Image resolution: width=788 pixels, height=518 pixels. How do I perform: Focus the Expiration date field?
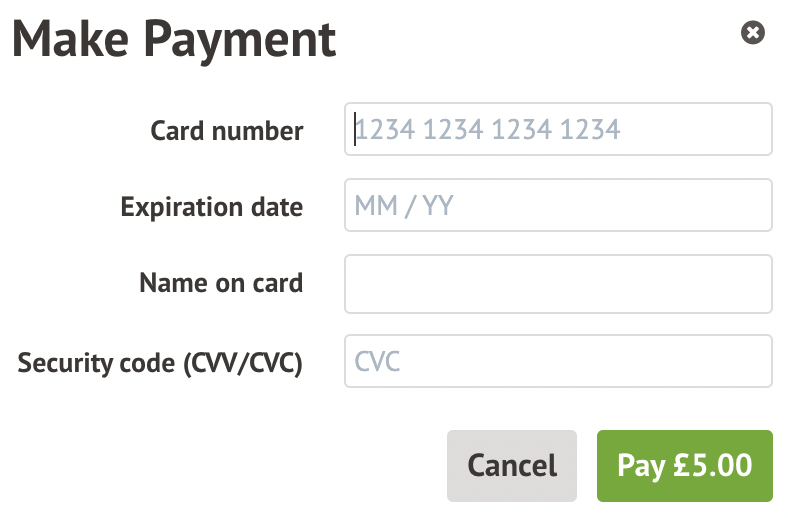click(x=558, y=206)
